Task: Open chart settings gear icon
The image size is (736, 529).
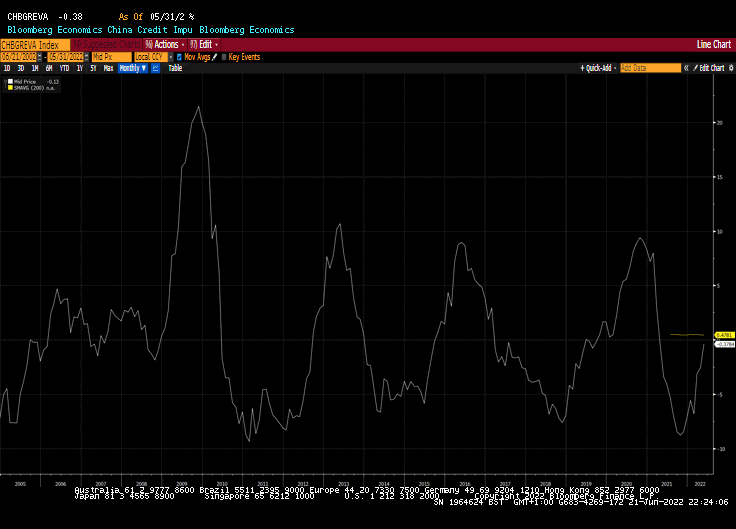Action: (730, 68)
